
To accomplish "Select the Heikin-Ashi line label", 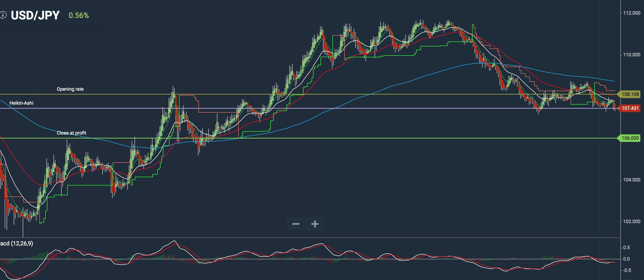I will click(x=21, y=103).
